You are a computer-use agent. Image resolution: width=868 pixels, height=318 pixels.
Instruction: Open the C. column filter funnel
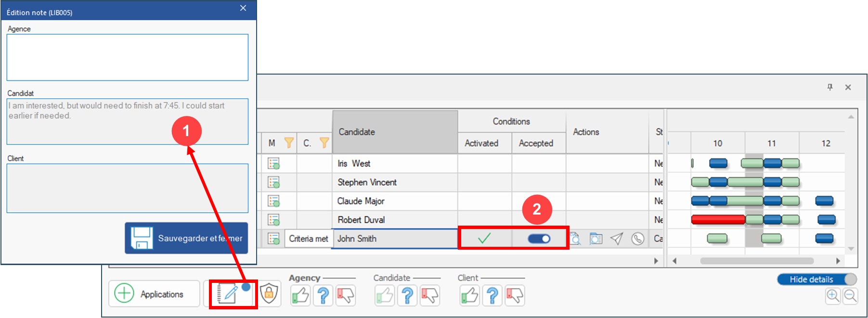click(324, 143)
